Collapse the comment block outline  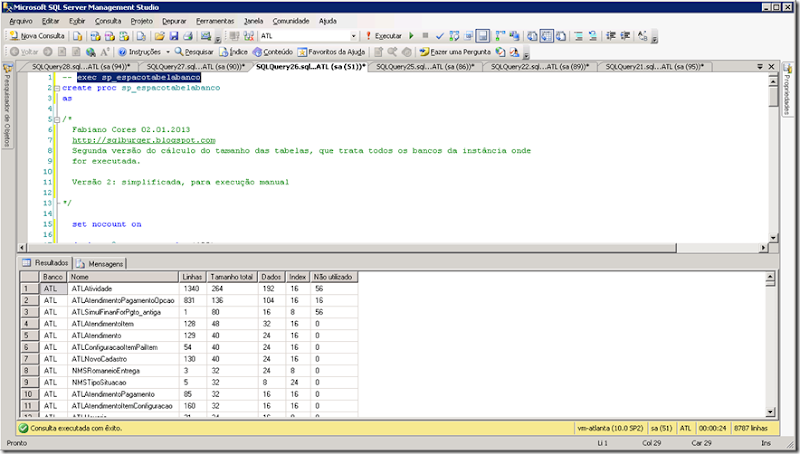57,119
